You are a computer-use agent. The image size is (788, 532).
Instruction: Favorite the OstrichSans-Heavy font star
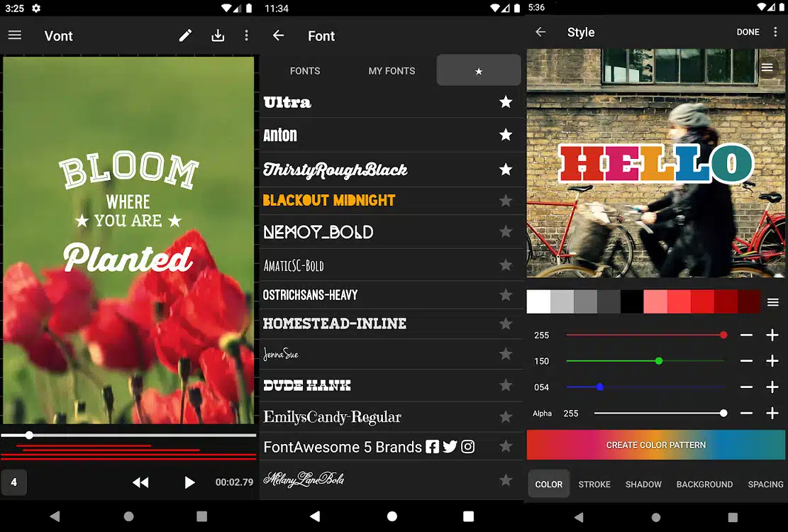506,294
